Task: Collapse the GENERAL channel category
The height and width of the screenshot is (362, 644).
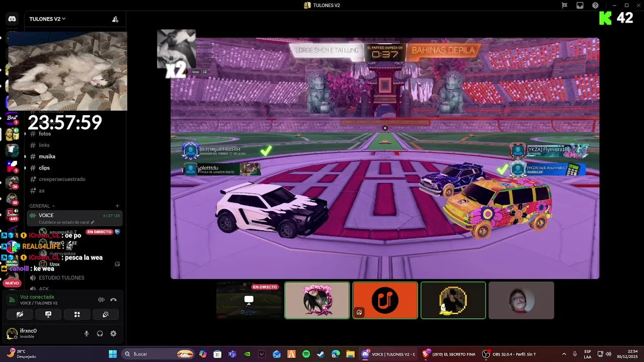Action: pyautogui.click(x=42, y=206)
